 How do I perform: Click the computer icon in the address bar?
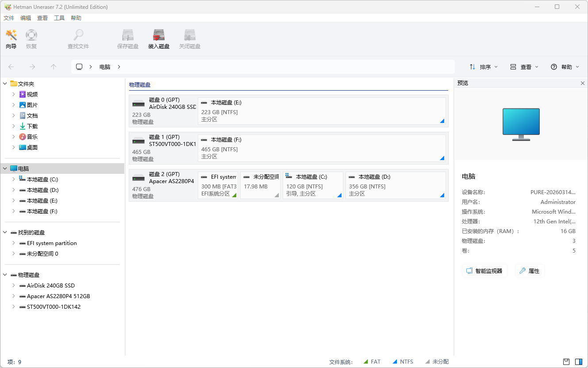pyautogui.click(x=79, y=67)
